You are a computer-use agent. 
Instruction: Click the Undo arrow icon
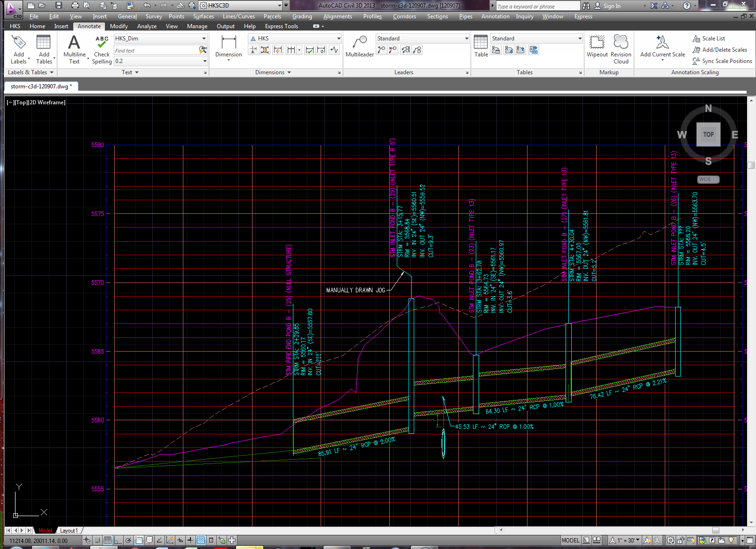(147, 6)
